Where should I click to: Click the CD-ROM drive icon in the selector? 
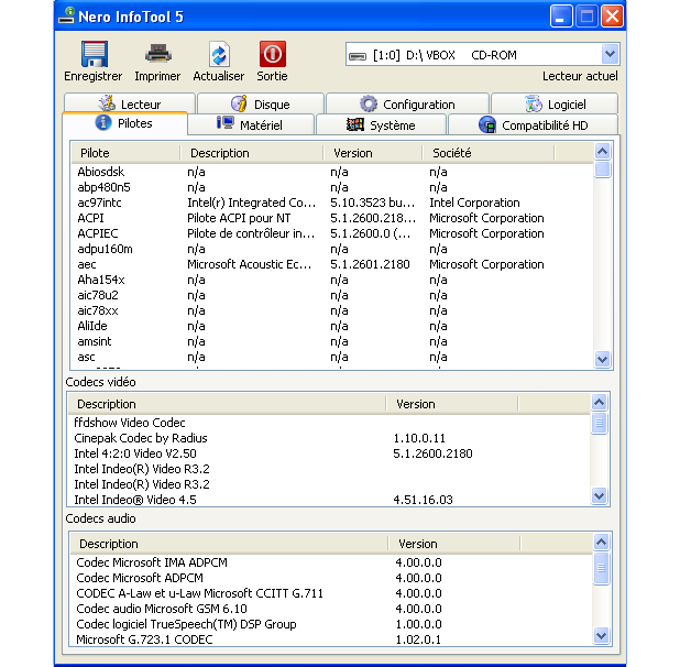click(x=357, y=56)
